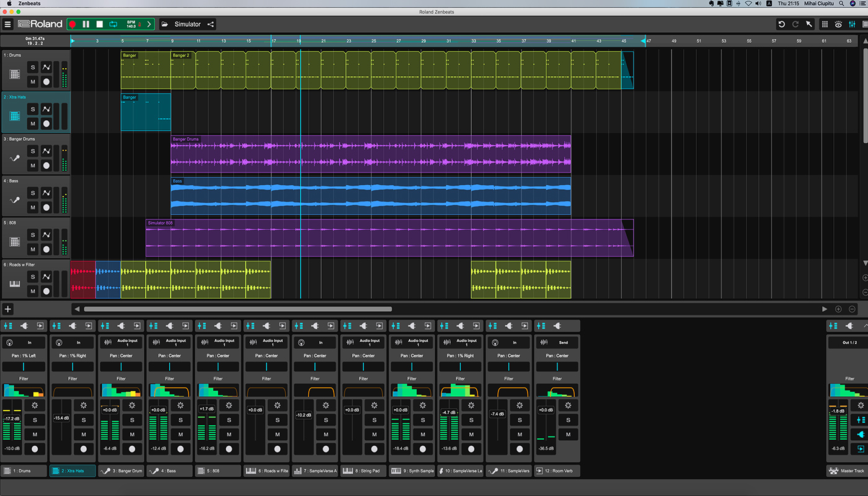This screenshot has width=868, height=496.
Task: Open automation for the Banger Drums track
Action: tap(46, 151)
